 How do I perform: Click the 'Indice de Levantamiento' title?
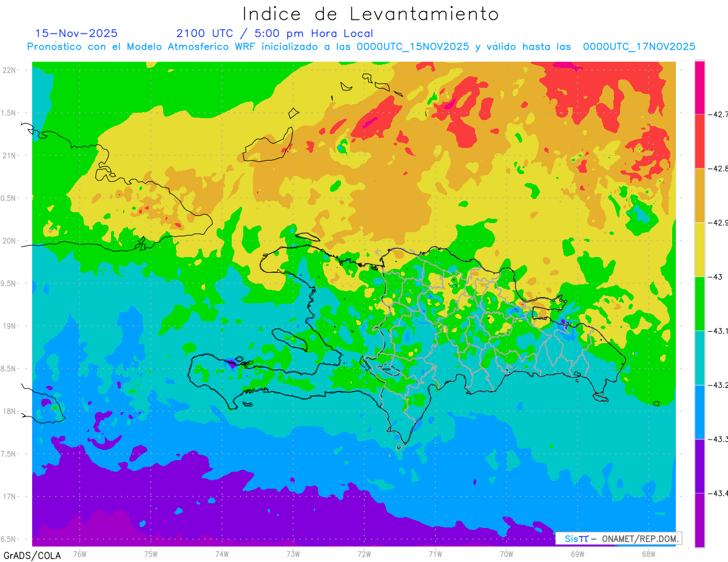tap(371, 13)
